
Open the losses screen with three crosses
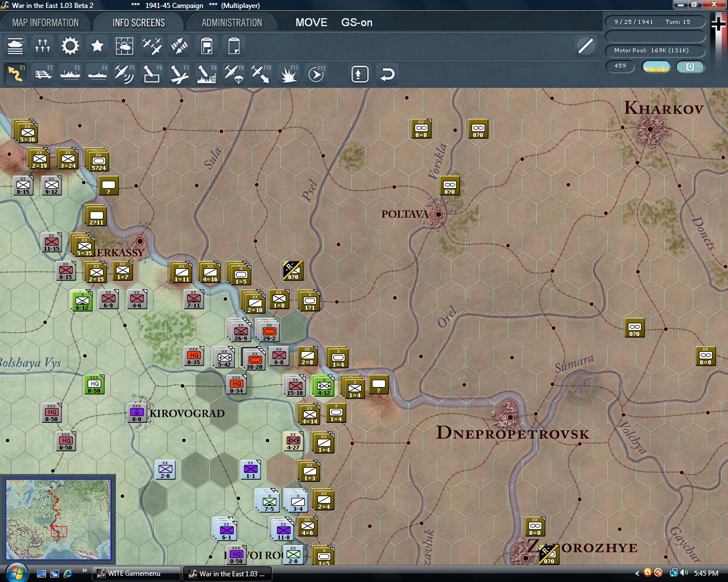pos(43,45)
